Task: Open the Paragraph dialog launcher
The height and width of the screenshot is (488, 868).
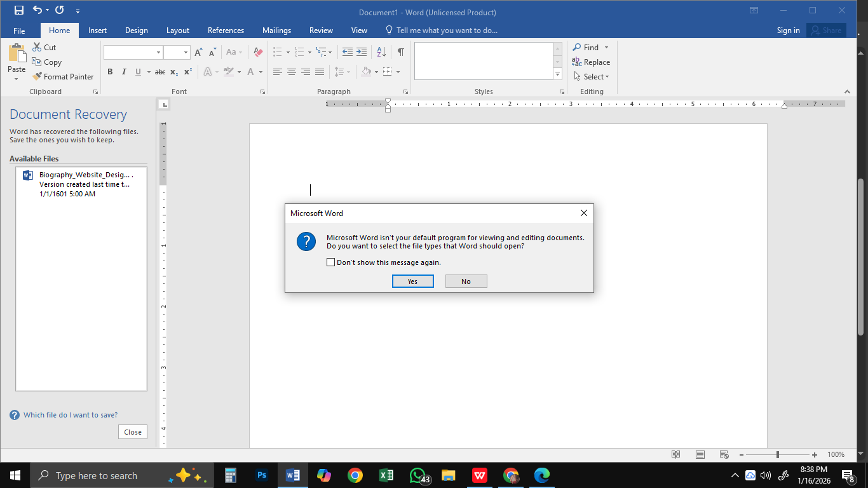Action: click(x=405, y=92)
